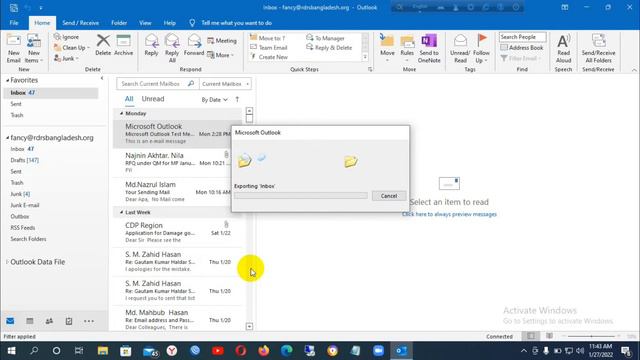Open the Clean Up dropdown
The image size is (640, 360).
coord(72,48)
